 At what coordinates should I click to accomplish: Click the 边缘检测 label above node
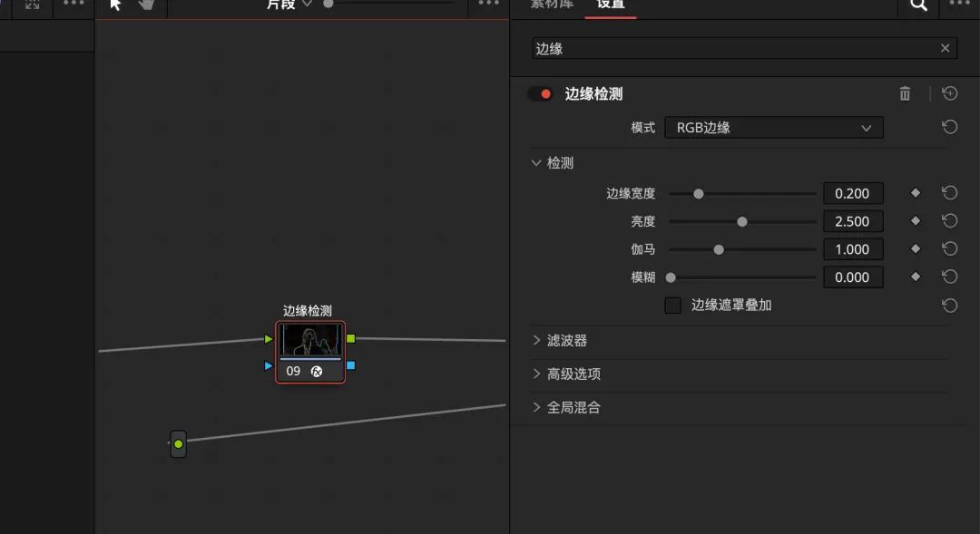point(308,310)
